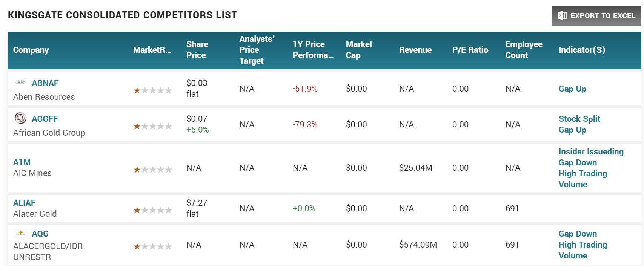644x266 pixels.
Task: Click the Aben Resources logo icon
Action: [20, 82]
